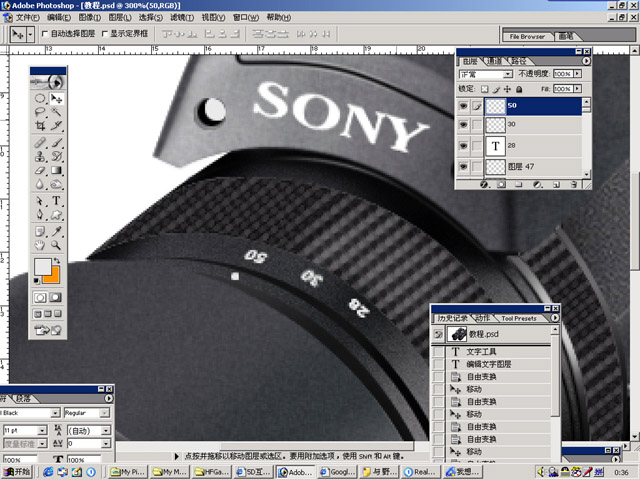
Task: Open the File Browser tab
Action: 527,36
